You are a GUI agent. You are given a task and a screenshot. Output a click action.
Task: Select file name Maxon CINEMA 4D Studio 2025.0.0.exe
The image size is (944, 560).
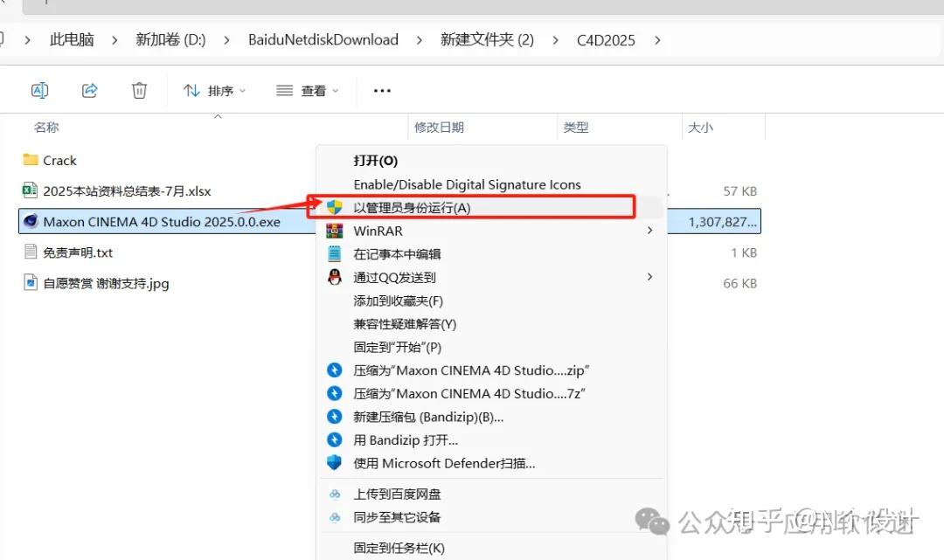pos(162,222)
